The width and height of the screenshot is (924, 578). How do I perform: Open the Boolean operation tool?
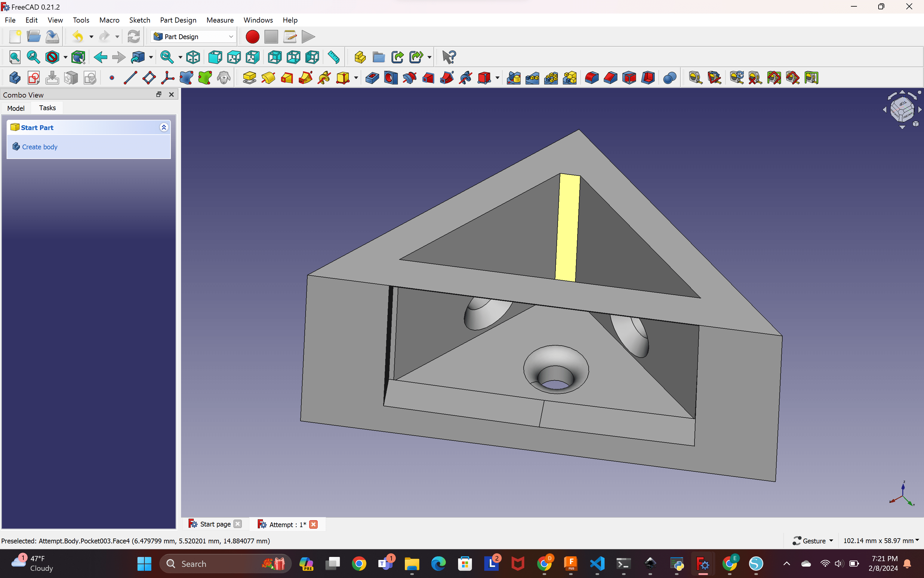670,78
